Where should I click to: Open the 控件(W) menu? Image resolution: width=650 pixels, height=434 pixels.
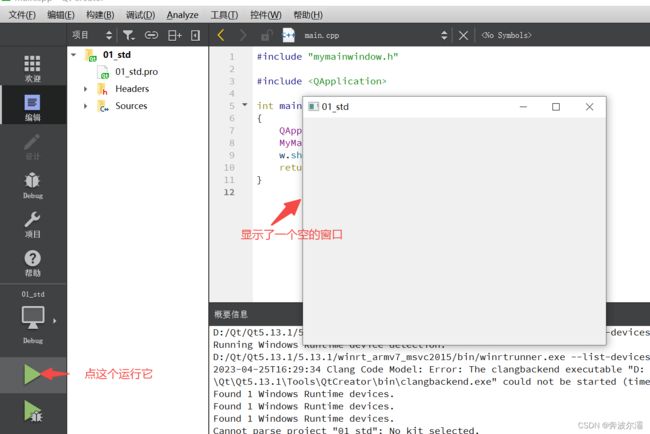pos(266,15)
